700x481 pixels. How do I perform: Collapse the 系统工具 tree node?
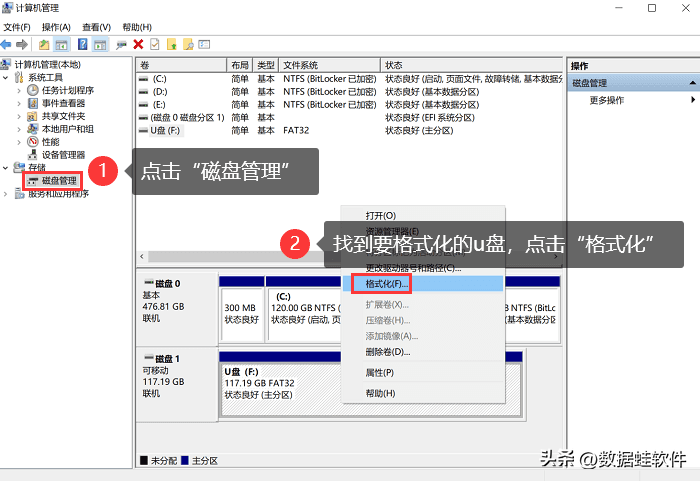click(5, 78)
